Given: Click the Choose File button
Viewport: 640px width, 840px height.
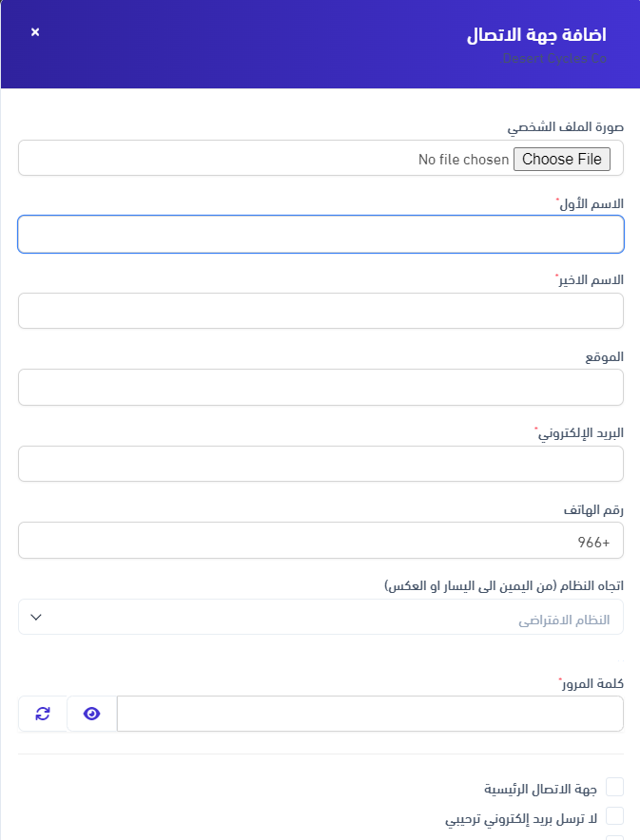Looking at the screenshot, I should [x=562, y=160].
